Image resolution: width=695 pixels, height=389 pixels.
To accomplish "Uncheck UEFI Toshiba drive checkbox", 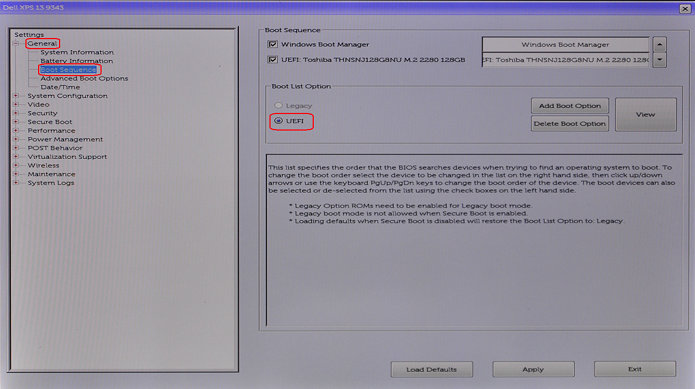I will point(273,59).
